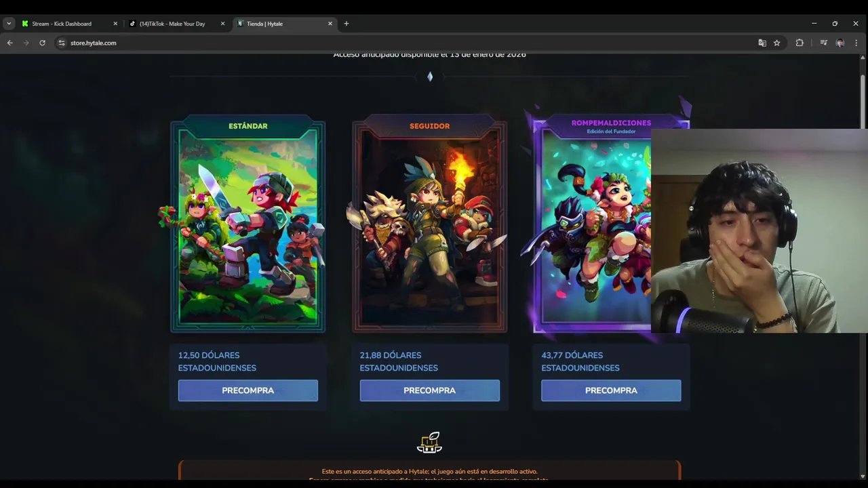Open the Chrome three-dot menu
The height and width of the screenshot is (488, 868).
pos(856,43)
